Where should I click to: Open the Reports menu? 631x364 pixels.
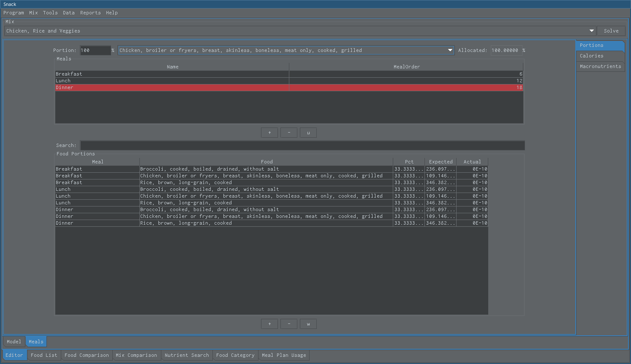coord(90,13)
